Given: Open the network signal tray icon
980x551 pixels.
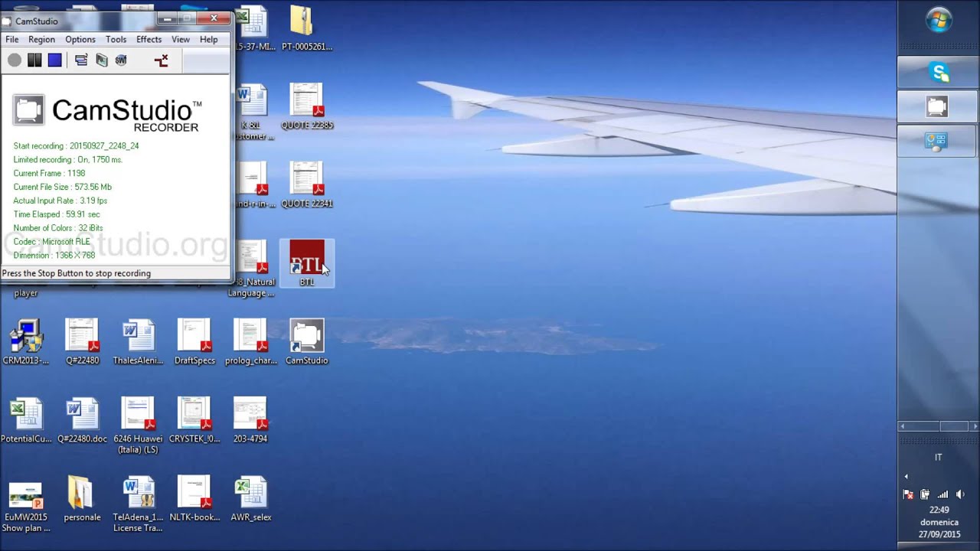Looking at the screenshot, I should click(x=942, y=494).
